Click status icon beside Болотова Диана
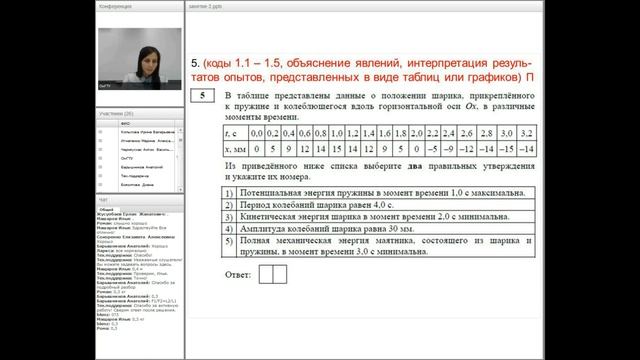This screenshot has width=640, height=360. click(x=100, y=184)
